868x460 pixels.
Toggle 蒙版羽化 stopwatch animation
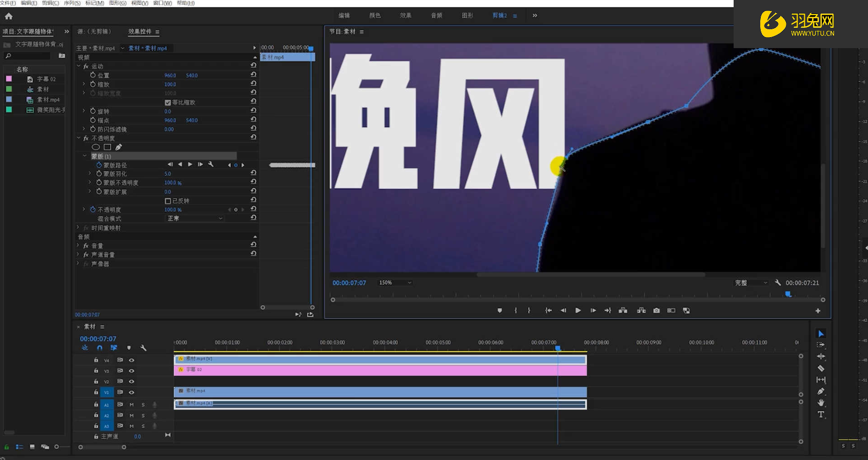[99, 174]
